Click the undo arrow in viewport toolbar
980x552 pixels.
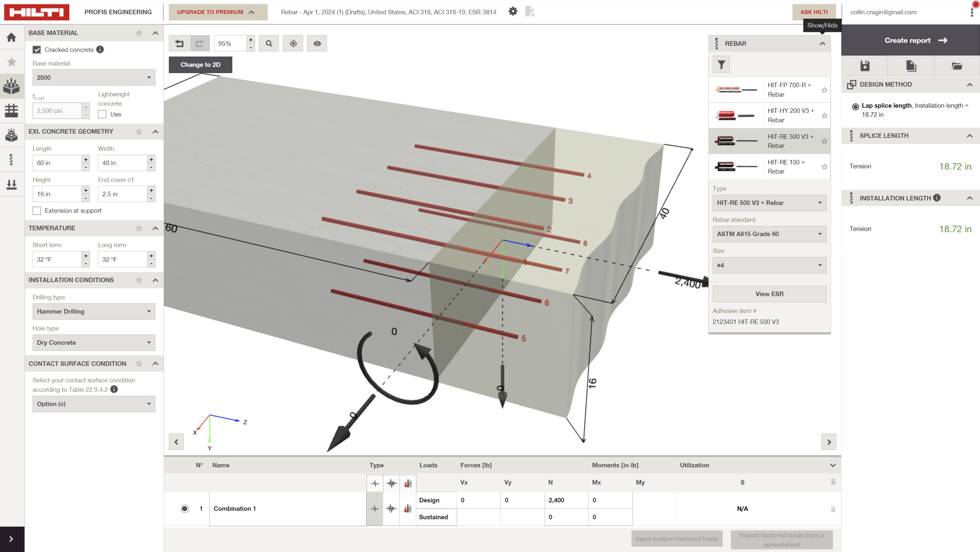tap(179, 43)
